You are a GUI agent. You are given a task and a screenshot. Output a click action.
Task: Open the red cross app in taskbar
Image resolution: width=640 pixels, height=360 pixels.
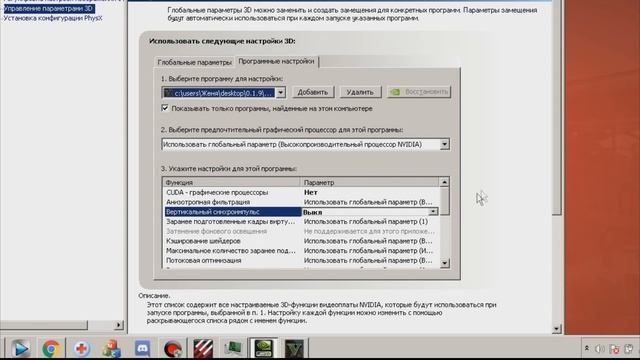[x=82, y=349]
